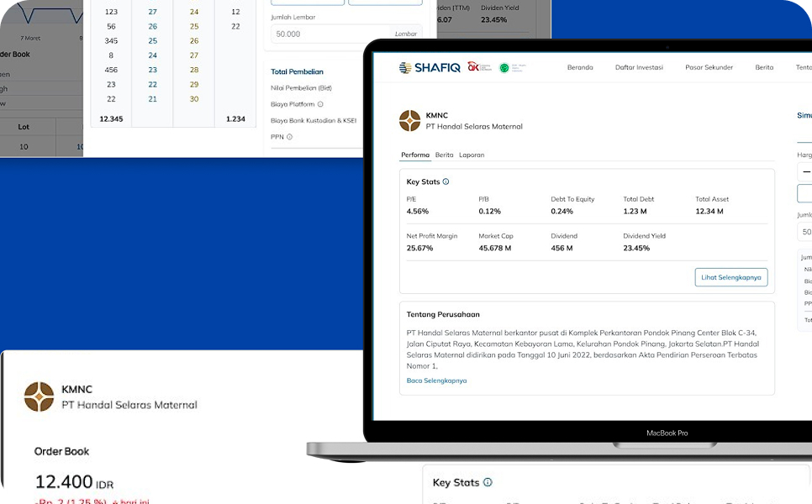This screenshot has height=504, width=812.
Task: Click info icon beside bottom Key Stats heading
Action: pos(488,482)
